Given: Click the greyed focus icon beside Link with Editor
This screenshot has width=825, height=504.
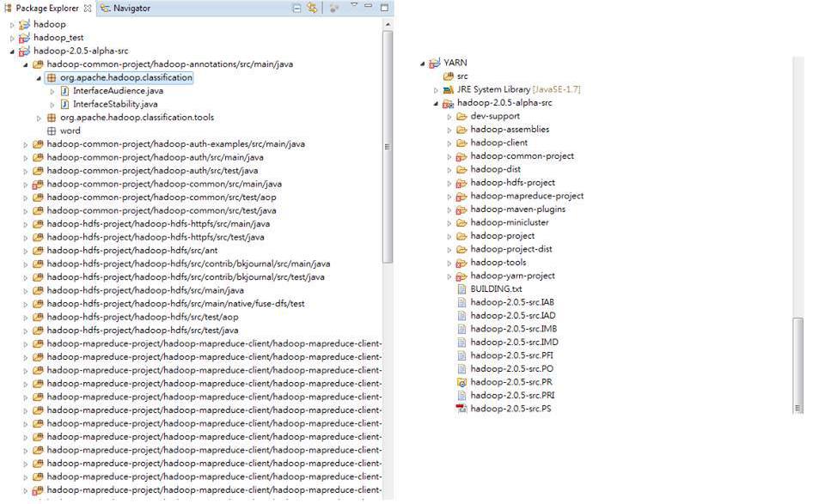Looking at the screenshot, I should click(x=333, y=8).
